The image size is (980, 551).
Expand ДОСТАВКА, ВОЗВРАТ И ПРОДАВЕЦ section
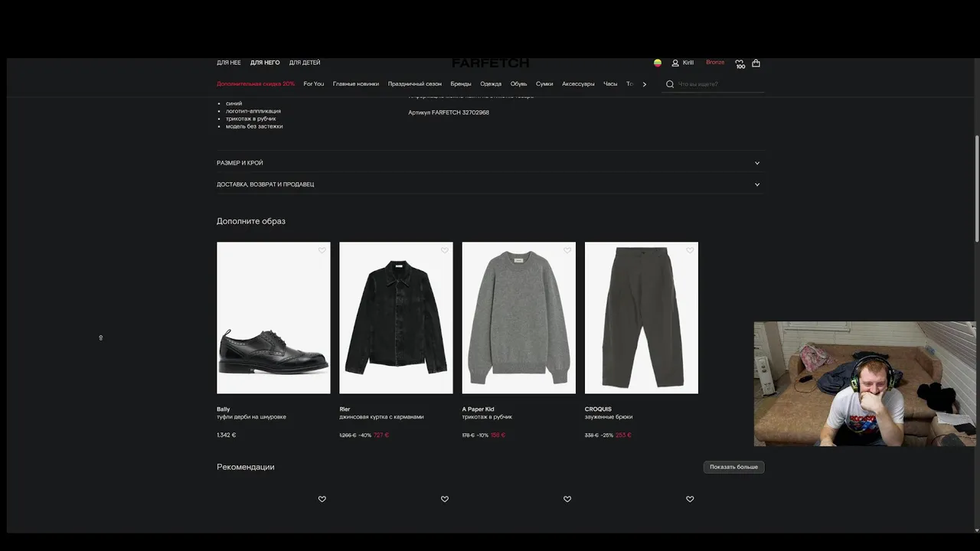pyautogui.click(x=488, y=184)
